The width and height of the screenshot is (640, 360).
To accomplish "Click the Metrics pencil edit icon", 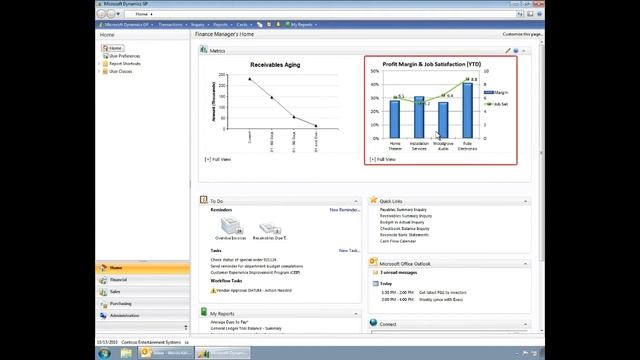I will 508,51.
